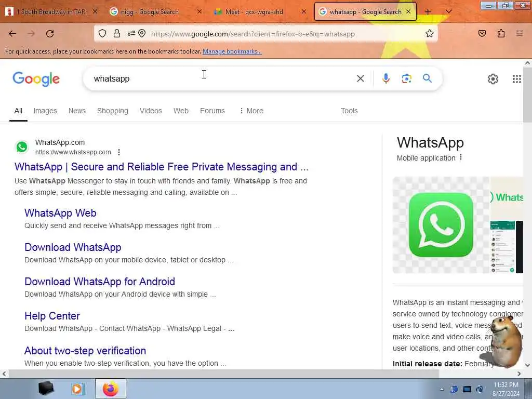The width and height of the screenshot is (532, 399).
Task: List all tabs dropdown arrow
Action: point(449,12)
